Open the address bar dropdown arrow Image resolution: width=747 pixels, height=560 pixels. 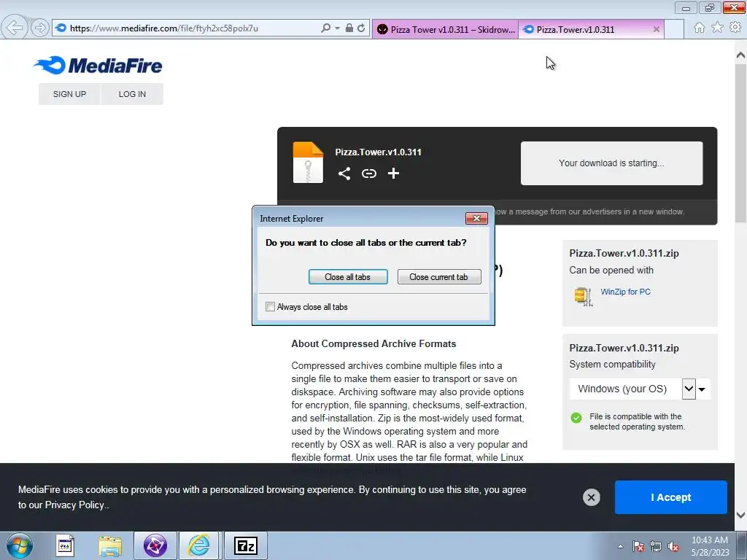tap(337, 28)
